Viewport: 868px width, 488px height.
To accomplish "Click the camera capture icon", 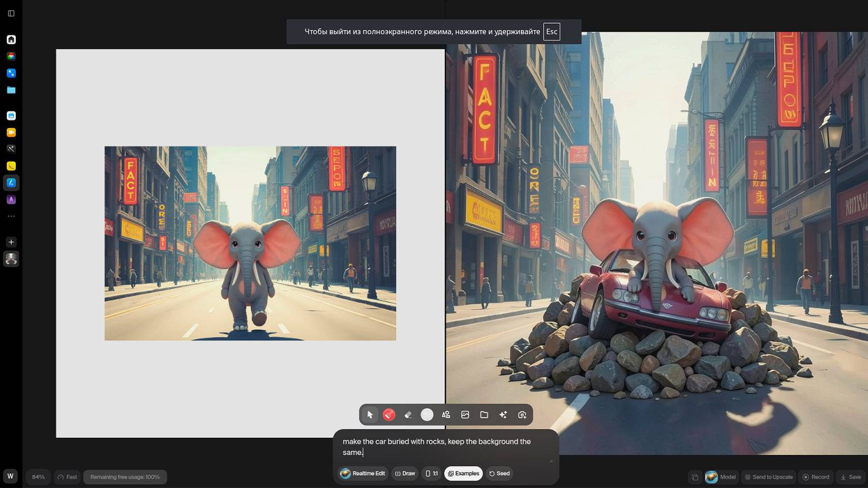I will [522, 415].
